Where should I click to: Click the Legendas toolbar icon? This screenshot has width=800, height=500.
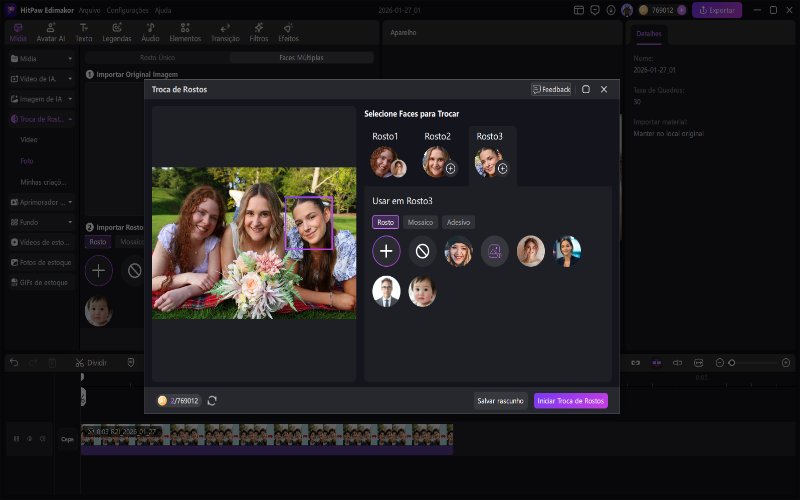pos(116,32)
